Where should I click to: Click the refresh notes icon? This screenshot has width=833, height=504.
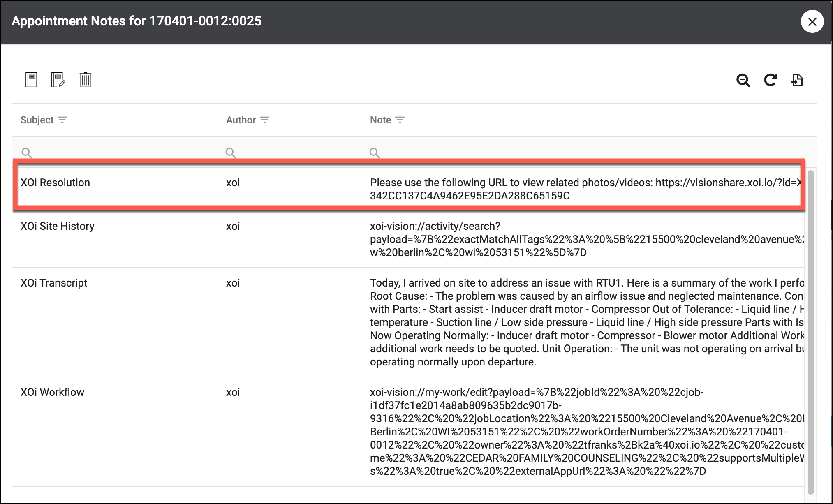[x=770, y=80]
